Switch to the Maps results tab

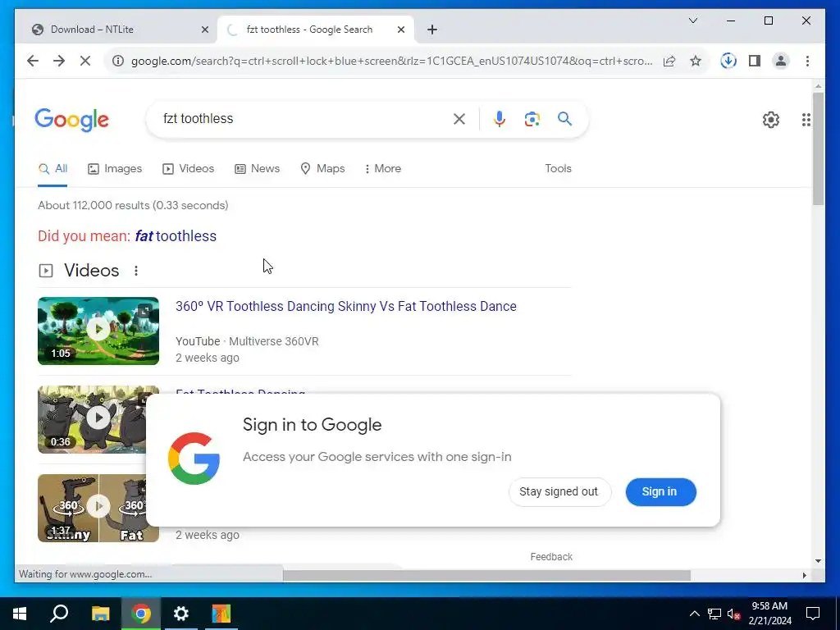click(x=322, y=169)
